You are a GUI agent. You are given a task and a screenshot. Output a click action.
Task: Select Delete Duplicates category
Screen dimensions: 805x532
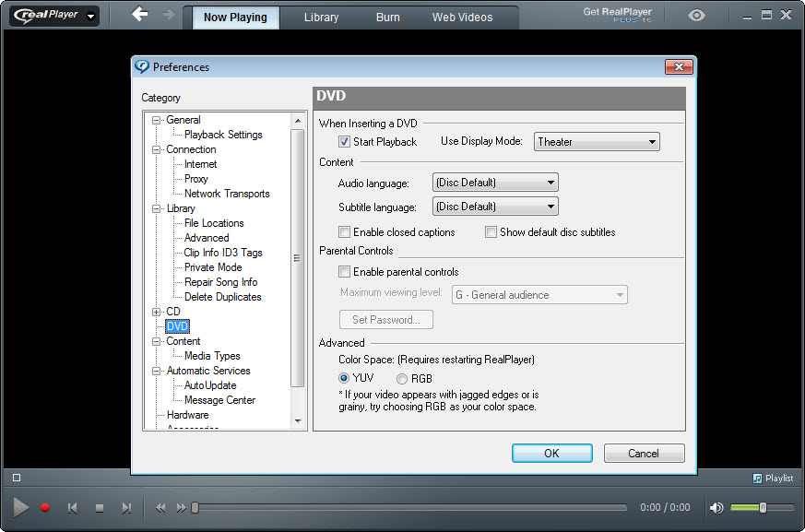[222, 297]
